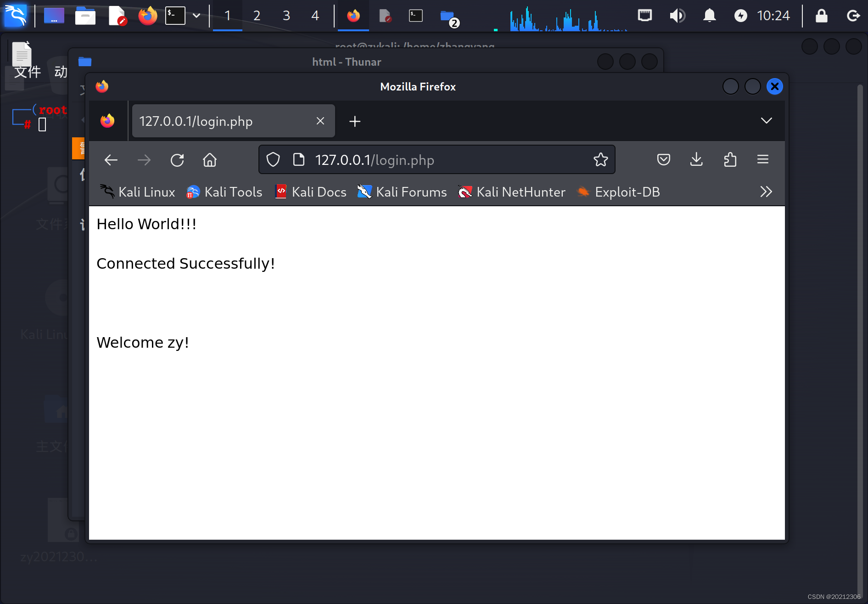
Task: Open the Exploit-DB bookmark
Action: pyautogui.click(x=619, y=192)
